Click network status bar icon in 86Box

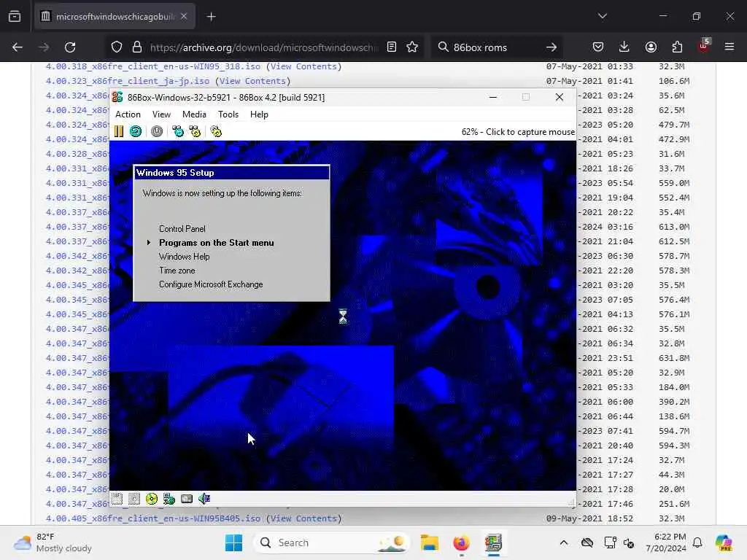[x=169, y=499]
